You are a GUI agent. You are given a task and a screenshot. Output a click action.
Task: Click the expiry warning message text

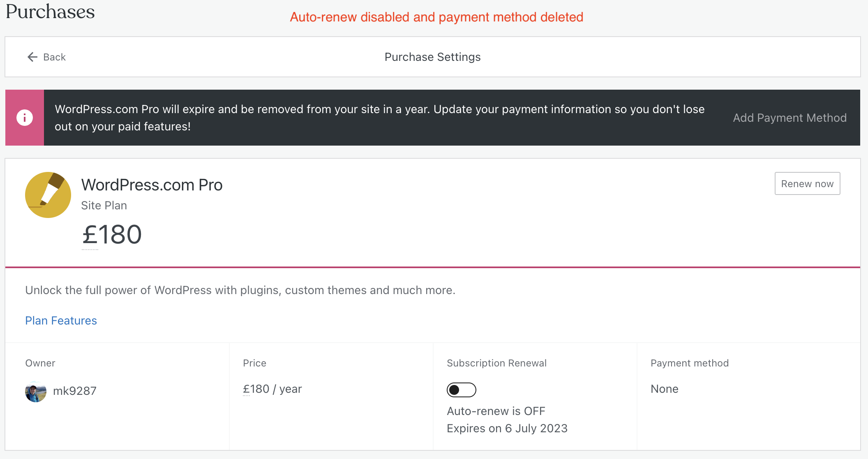click(x=379, y=118)
